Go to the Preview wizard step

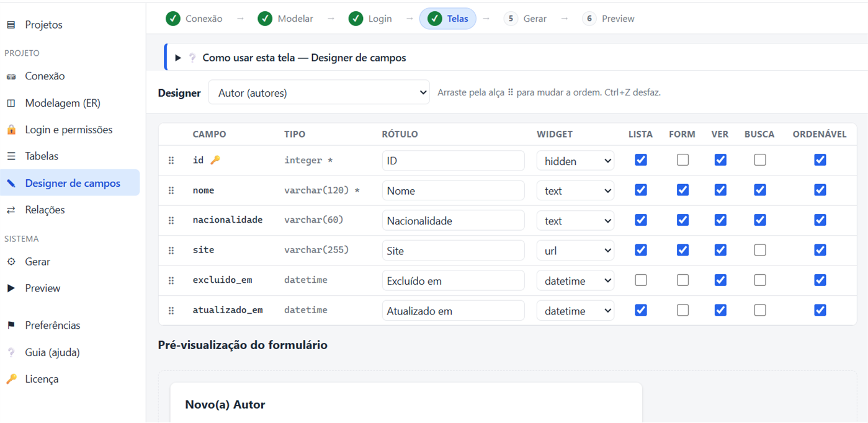(609, 19)
